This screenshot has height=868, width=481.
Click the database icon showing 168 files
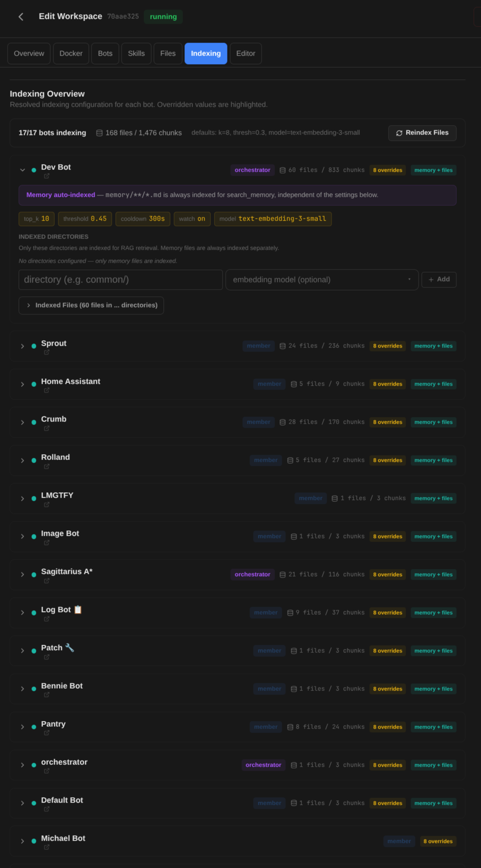point(99,132)
